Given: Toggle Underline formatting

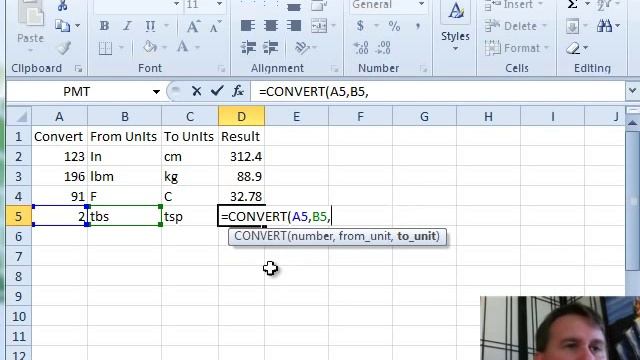Looking at the screenshot, I should pyautogui.click(x=150, y=26).
